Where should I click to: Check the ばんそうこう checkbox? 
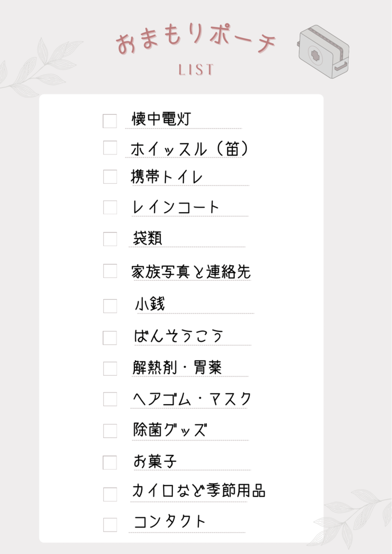tap(110, 338)
